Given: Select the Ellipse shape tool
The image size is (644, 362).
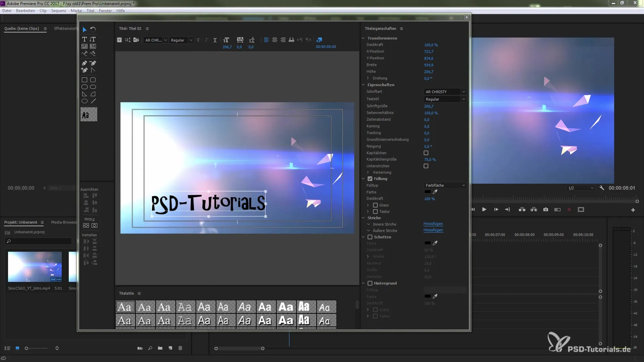Looking at the screenshot, I should (85, 101).
